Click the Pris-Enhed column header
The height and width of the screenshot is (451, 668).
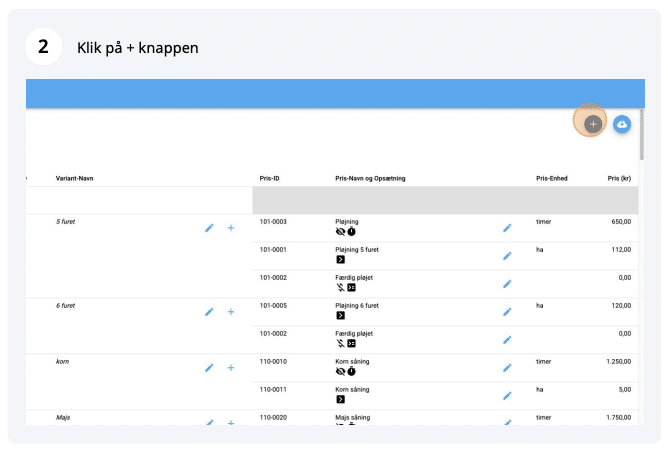click(x=552, y=178)
